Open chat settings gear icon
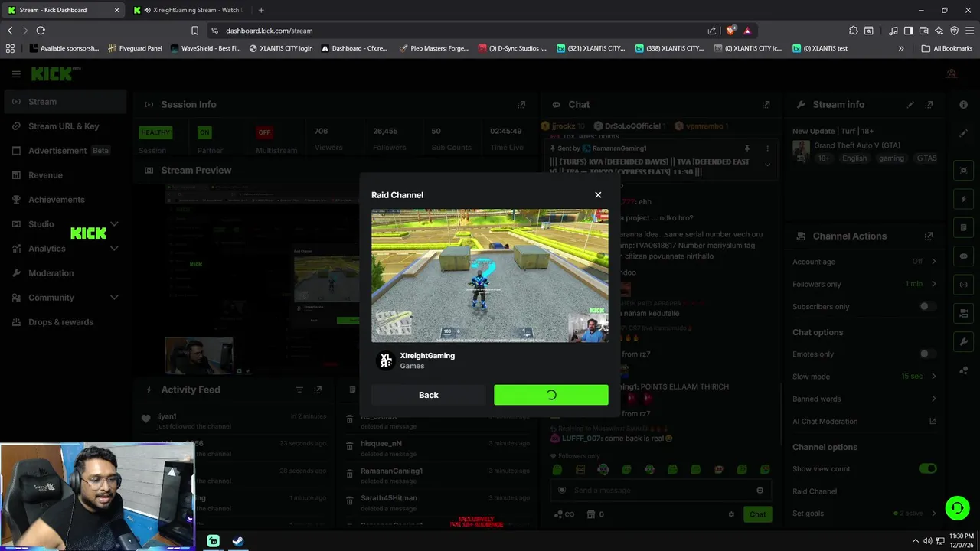980x551 pixels. 731,514
